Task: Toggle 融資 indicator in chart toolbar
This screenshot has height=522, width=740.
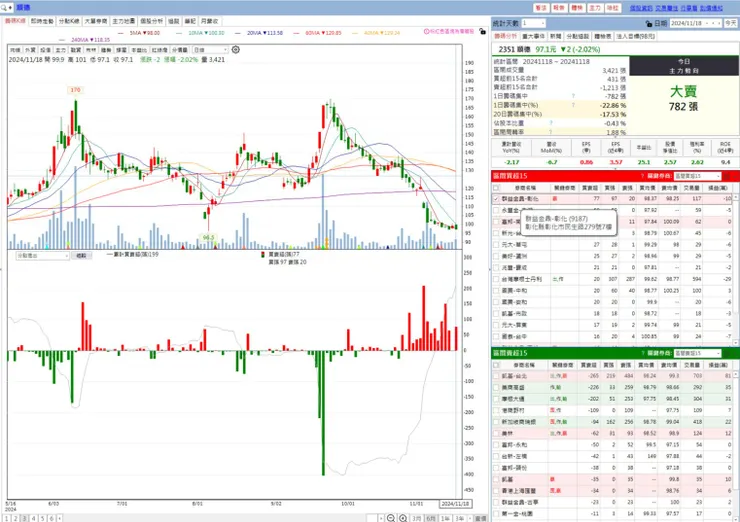Action: (x=76, y=50)
